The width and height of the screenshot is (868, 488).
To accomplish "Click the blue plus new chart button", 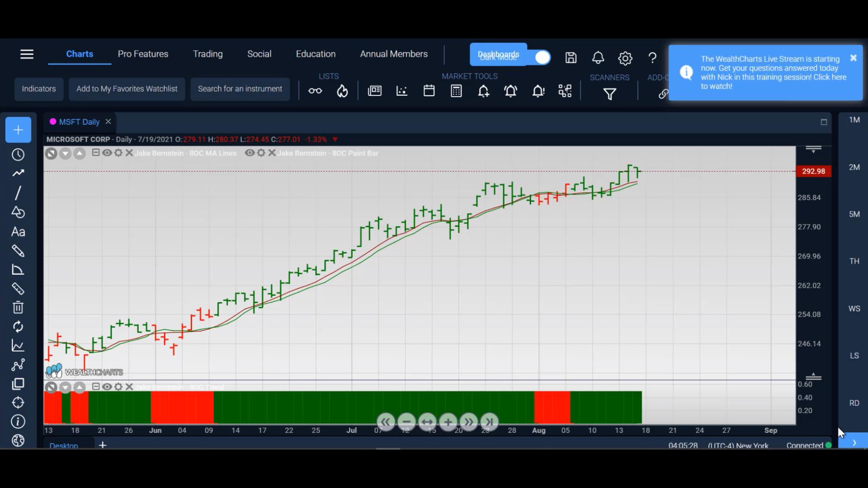I will 18,130.
